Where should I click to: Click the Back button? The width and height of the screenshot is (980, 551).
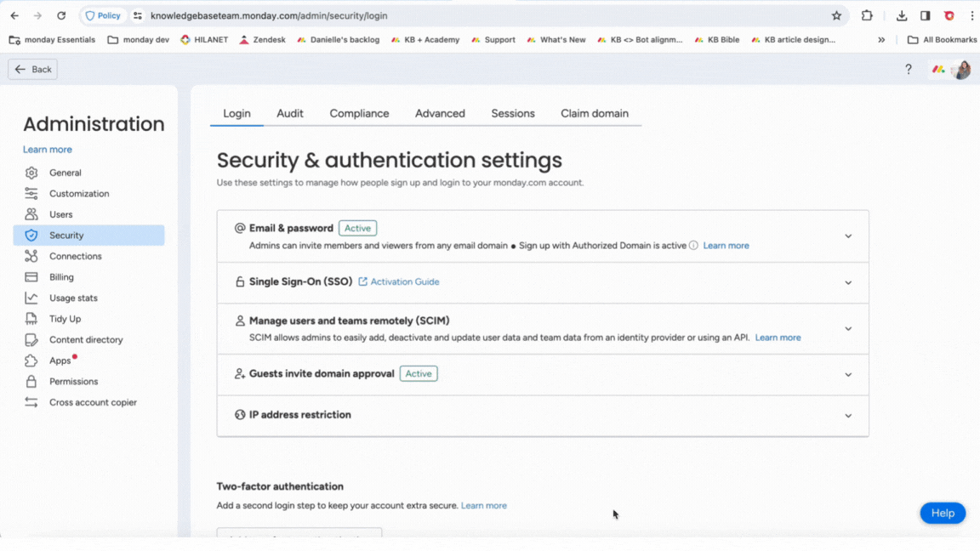32,70
